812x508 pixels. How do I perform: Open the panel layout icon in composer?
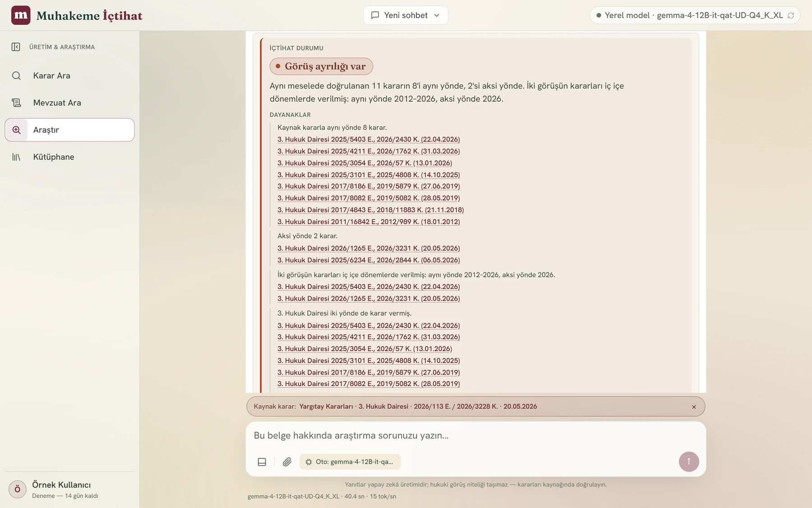(x=262, y=461)
